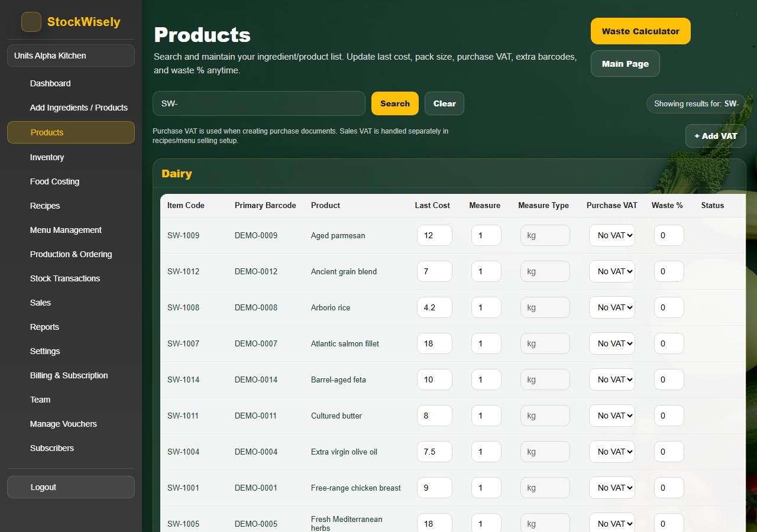
Task: Click Measure Type field for Arborio rice
Action: [x=545, y=307]
